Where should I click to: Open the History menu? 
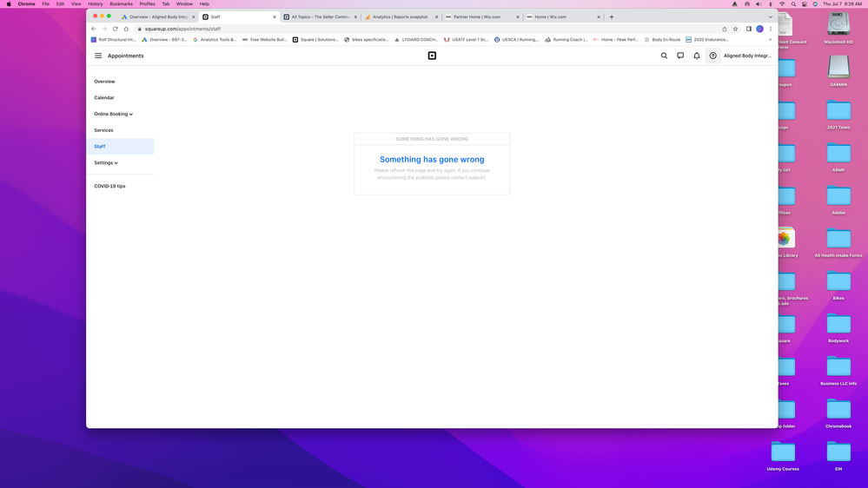click(96, 3)
